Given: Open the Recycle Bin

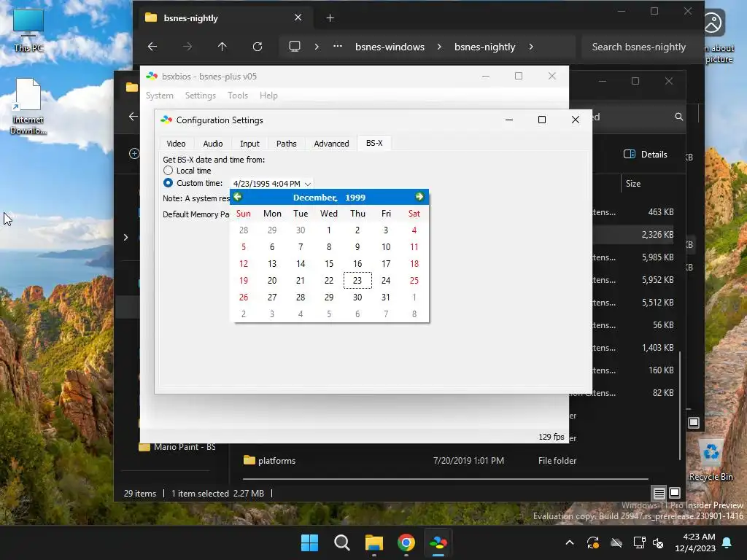Looking at the screenshot, I should pyautogui.click(x=711, y=460).
